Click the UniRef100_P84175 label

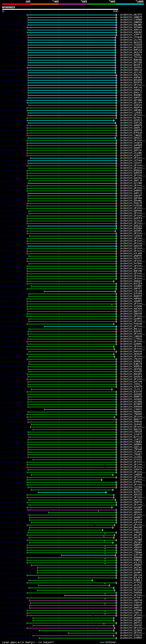point(131,203)
